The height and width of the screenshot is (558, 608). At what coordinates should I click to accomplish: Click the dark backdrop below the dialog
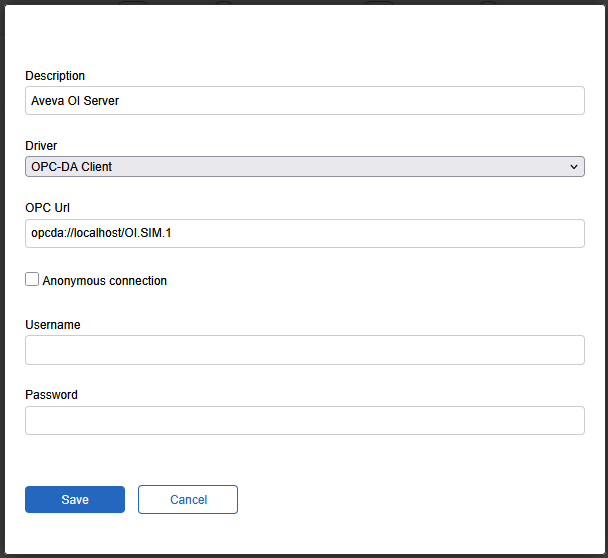pos(304,555)
